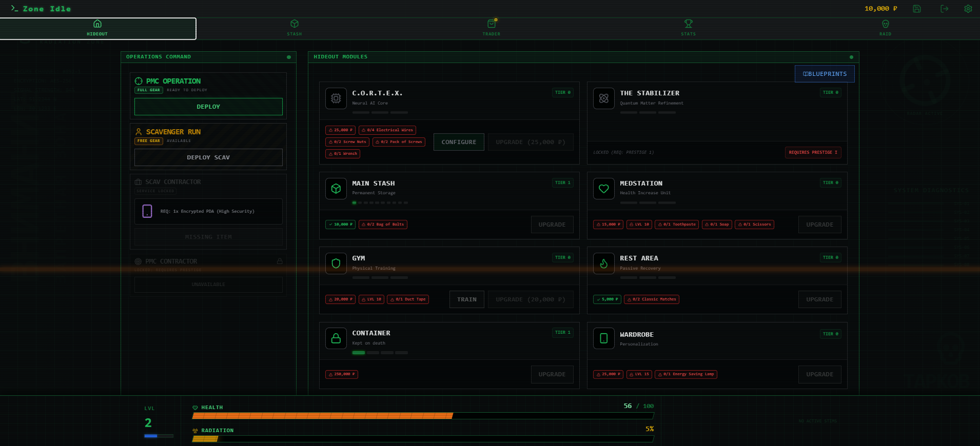Click the "0/1 Soap" requirement

(717, 225)
